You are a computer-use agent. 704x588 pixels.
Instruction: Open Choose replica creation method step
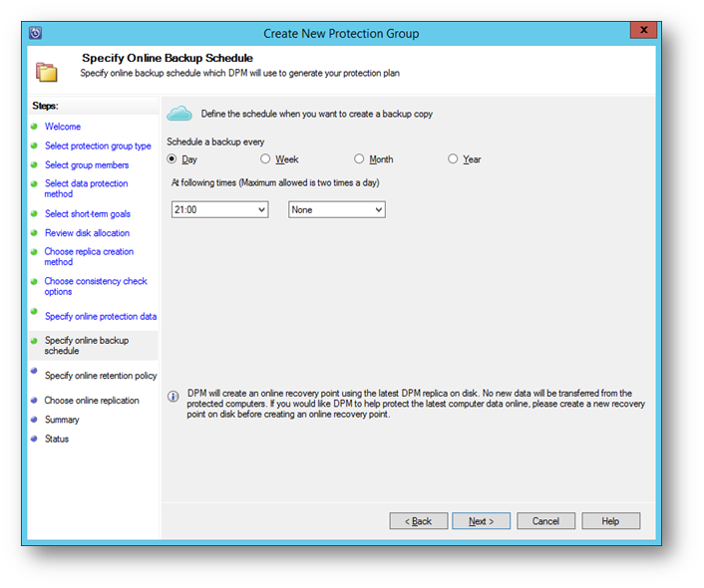89,256
